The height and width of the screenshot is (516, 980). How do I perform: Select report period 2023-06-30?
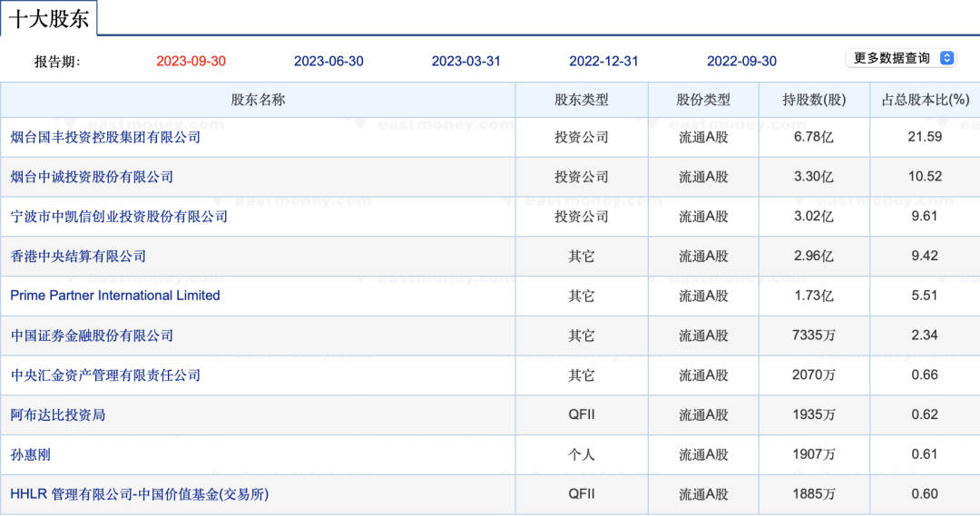pyautogui.click(x=328, y=62)
